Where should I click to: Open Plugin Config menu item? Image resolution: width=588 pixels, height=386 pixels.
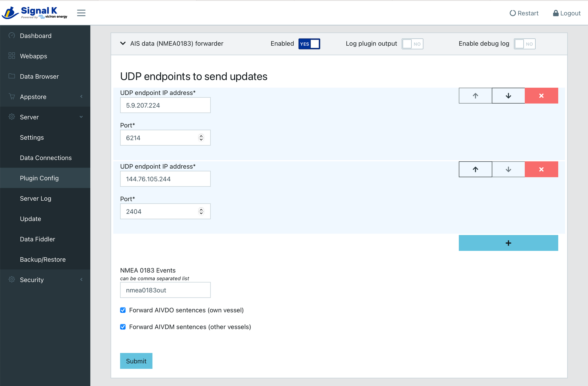[x=39, y=178]
